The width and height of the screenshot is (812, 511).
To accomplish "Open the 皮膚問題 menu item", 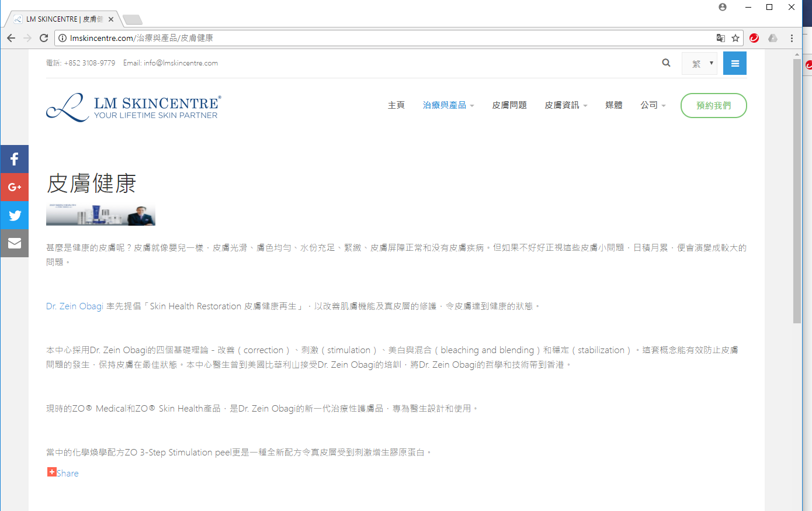I will point(509,105).
